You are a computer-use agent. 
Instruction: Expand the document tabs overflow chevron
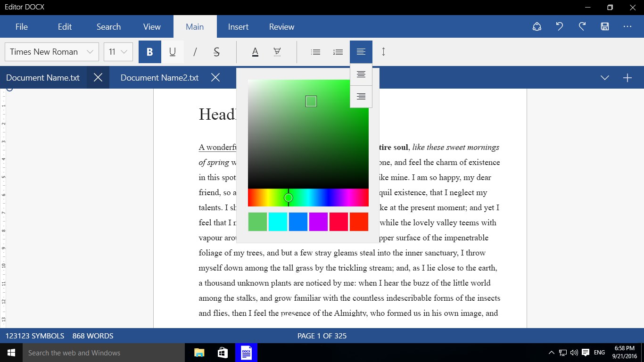tap(605, 78)
